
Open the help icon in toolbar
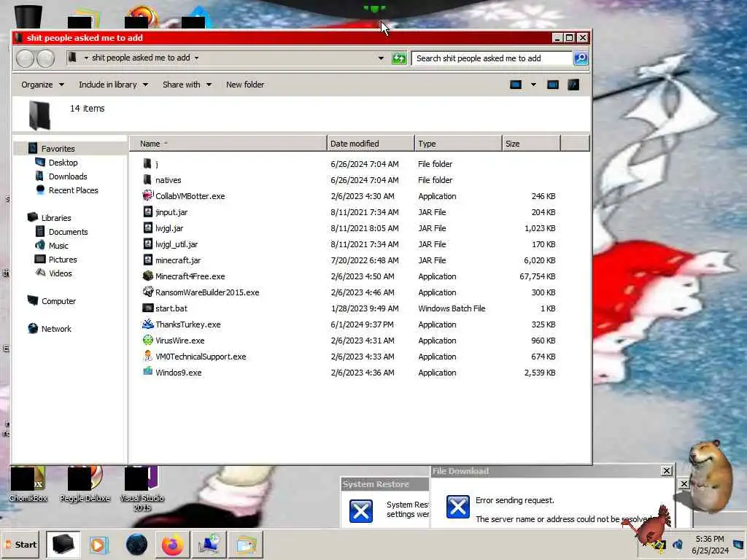click(573, 85)
